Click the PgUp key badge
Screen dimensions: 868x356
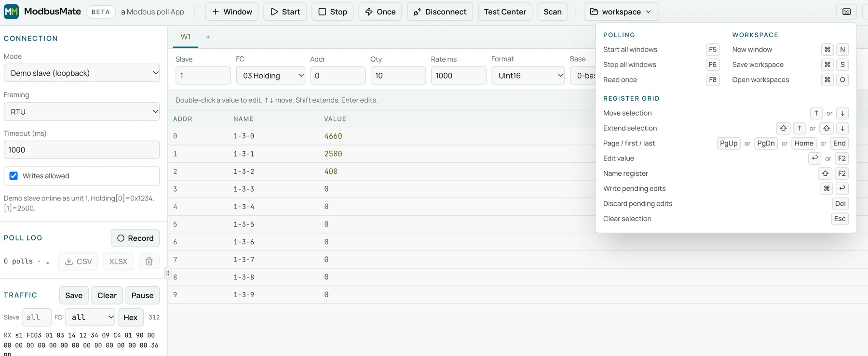(729, 143)
